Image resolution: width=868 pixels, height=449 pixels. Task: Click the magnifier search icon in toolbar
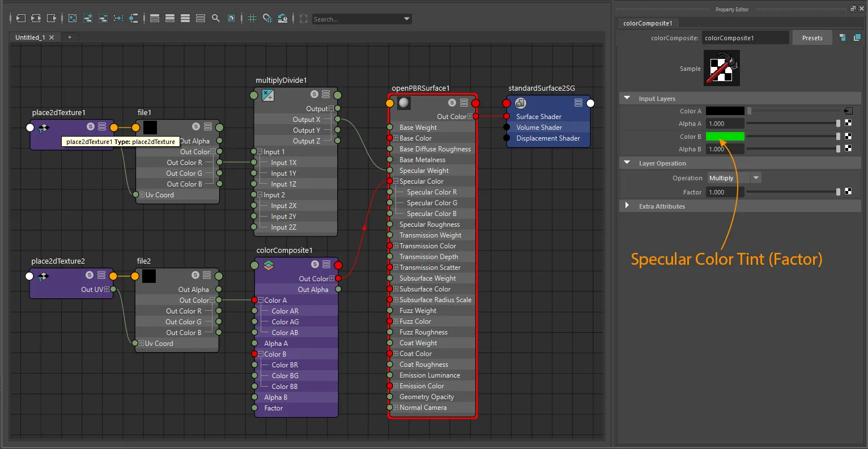[216, 19]
